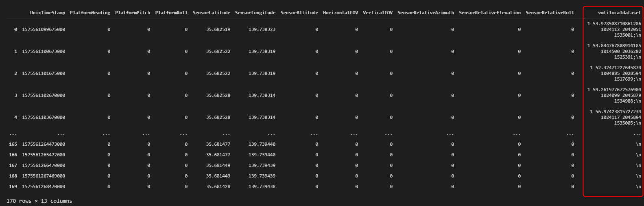Select the SensorLatitude column header

[212, 13]
